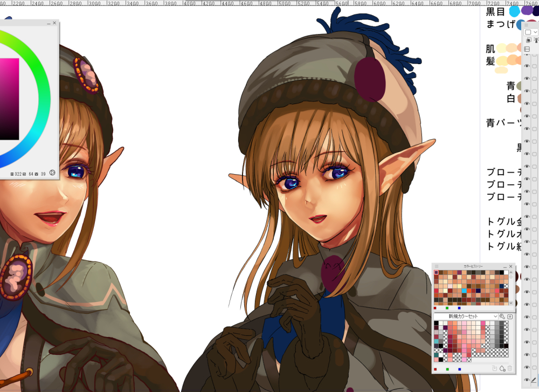Click the brightness value 39
Screen dimensions: 539x392
(x=43, y=174)
